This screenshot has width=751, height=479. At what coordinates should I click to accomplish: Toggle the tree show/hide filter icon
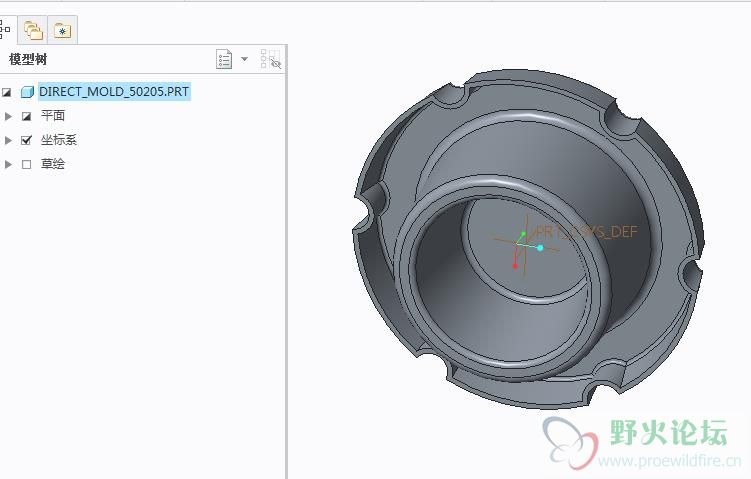tap(271, 59)
